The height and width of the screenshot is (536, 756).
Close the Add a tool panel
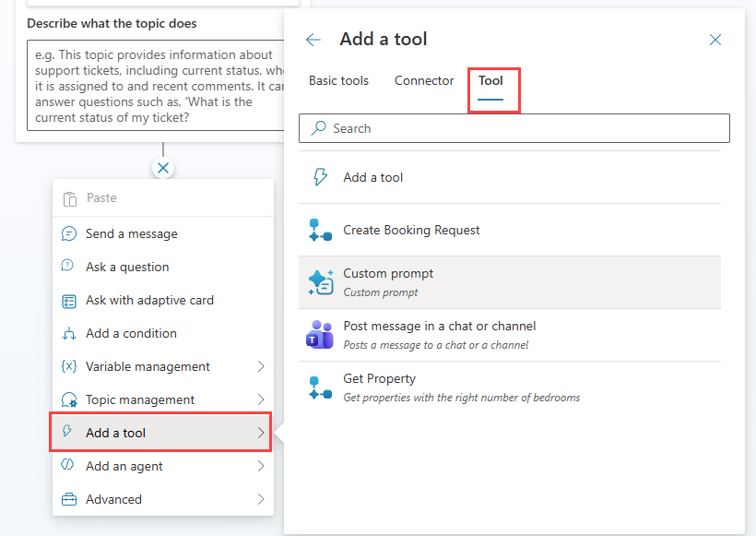(x=715, y=40)
